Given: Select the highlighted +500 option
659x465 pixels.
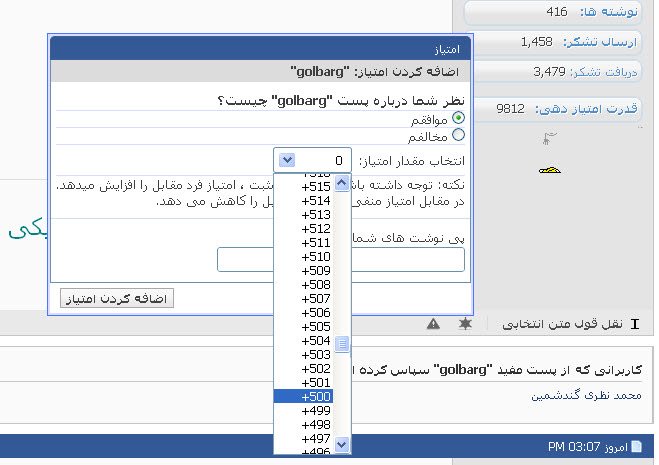Looking at the screenshot, I should click(303, 396).
